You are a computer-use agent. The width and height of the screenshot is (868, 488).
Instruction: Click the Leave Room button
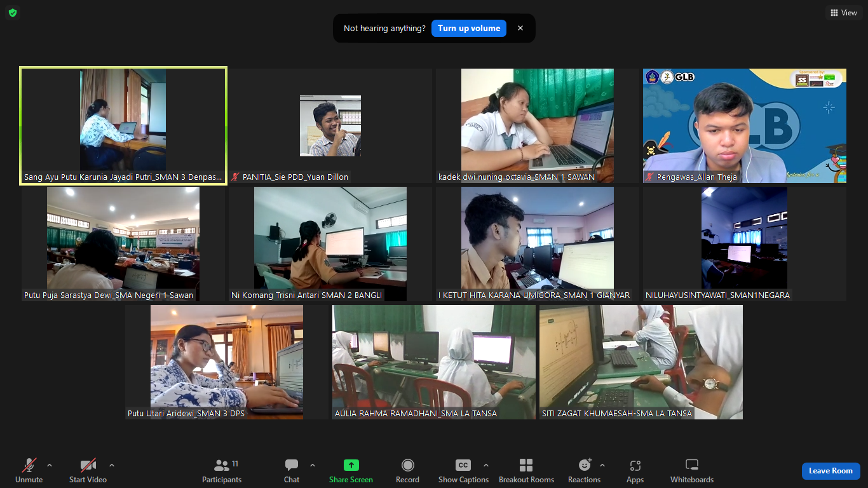point(831,471)
